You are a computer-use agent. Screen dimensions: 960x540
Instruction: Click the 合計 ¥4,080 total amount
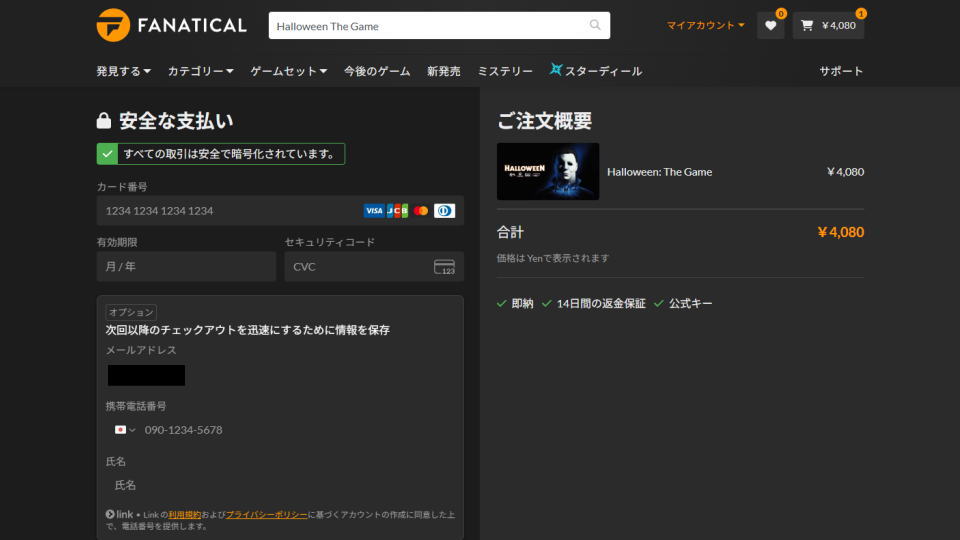(841, 232)
